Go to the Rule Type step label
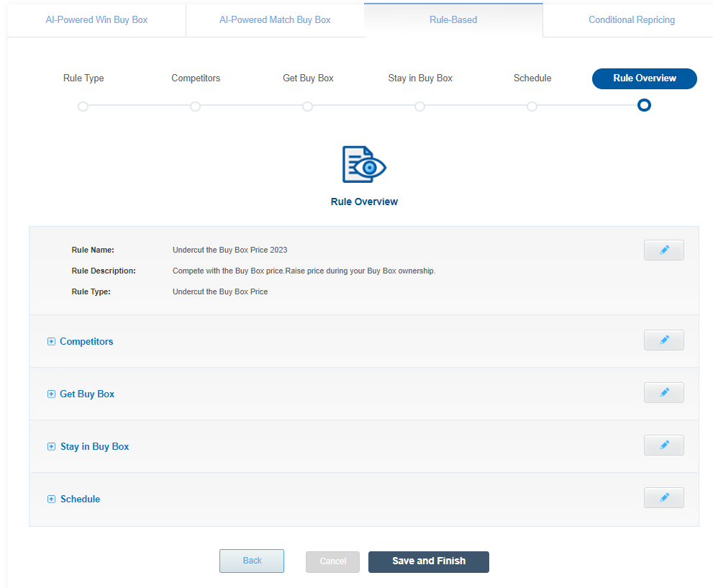The width and height of the screenshot is (713, 588). pyautogui.click(x=83, y=78)
